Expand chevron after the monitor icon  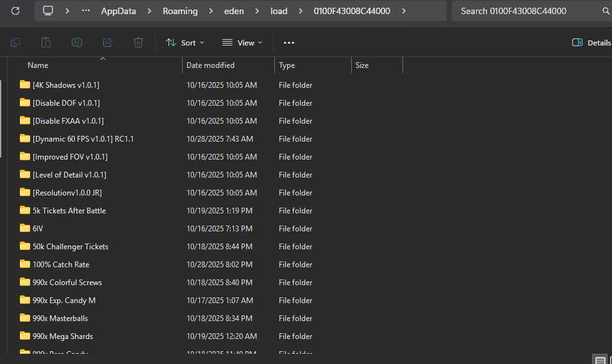67,11
